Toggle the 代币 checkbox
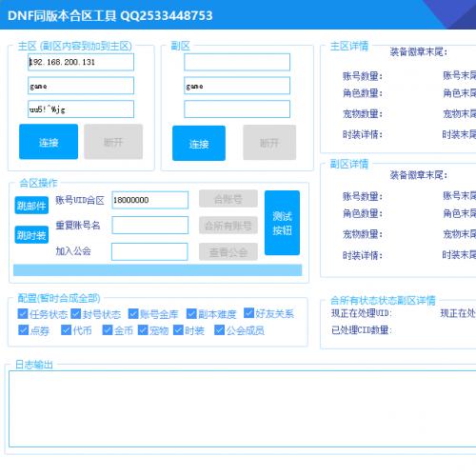 (x=66, y=330)
